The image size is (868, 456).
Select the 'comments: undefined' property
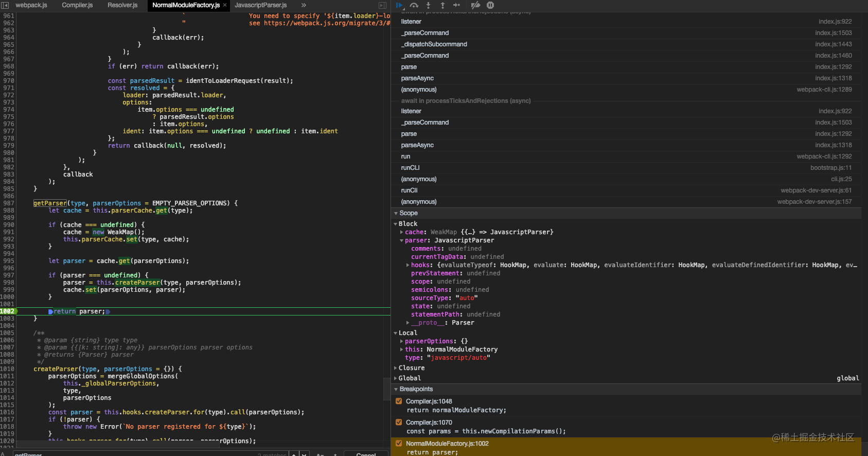[x=446, y=249]
